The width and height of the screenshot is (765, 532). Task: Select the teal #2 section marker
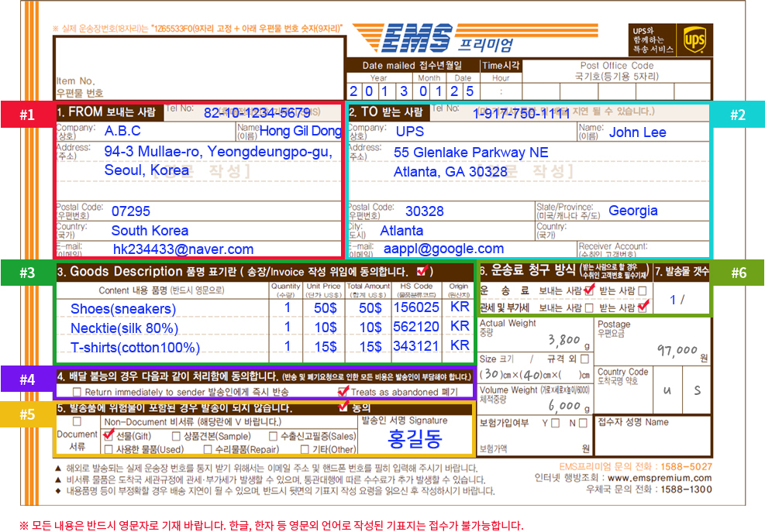(x=738, y=115)
